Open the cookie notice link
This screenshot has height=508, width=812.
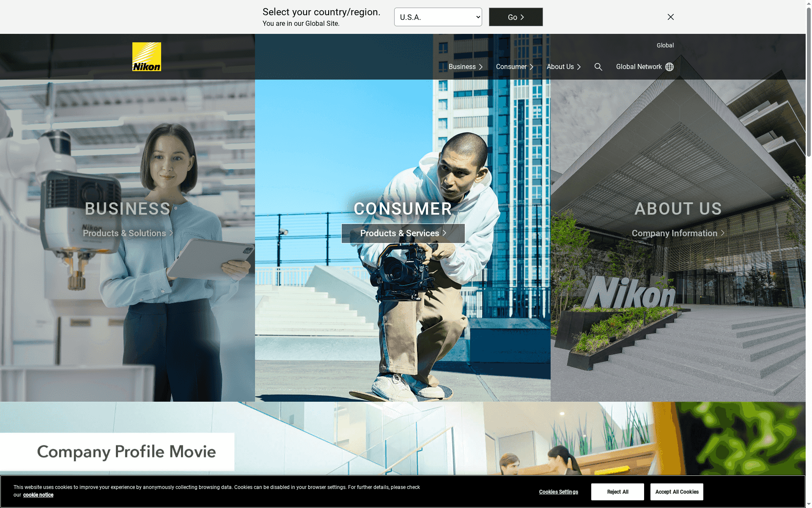point(38,494)
